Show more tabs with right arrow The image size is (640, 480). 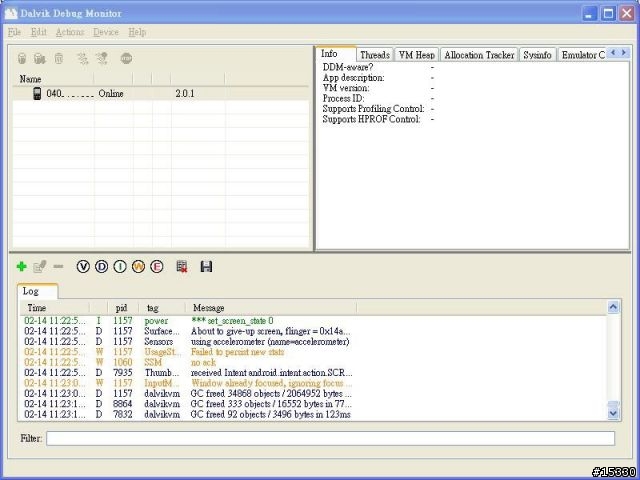click(624, 52)
